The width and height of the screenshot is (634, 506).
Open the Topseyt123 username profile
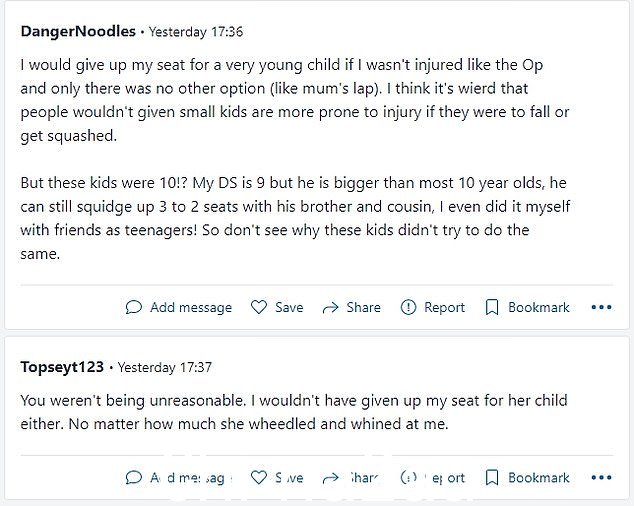pos(62,367)
